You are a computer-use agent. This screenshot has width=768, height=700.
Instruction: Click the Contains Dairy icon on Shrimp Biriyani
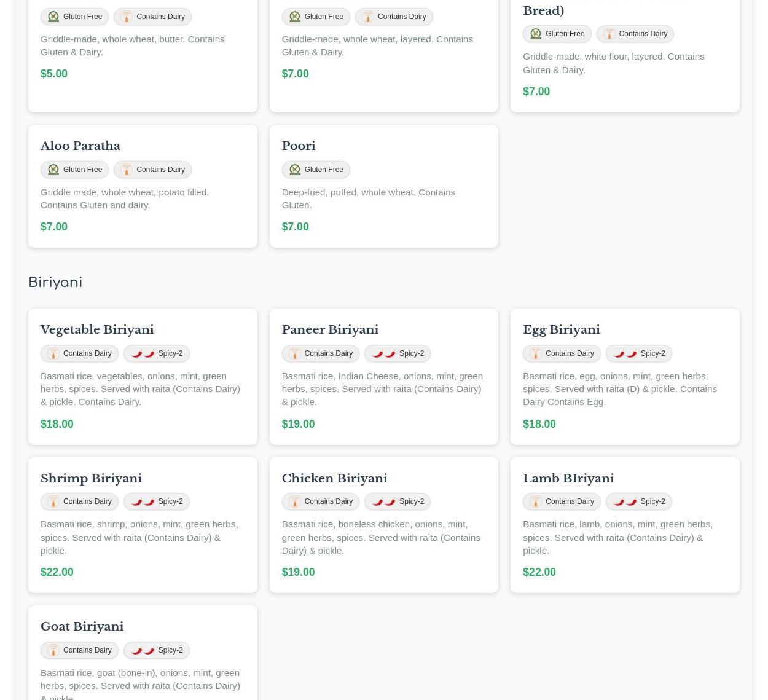pyautogui.click(x=53, y=501)
